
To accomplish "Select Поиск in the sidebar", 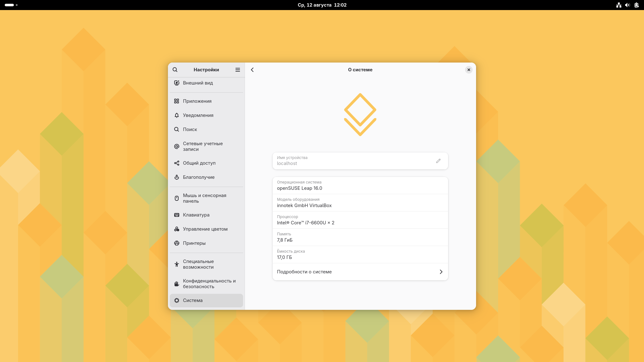I will [x=206, y=129].
